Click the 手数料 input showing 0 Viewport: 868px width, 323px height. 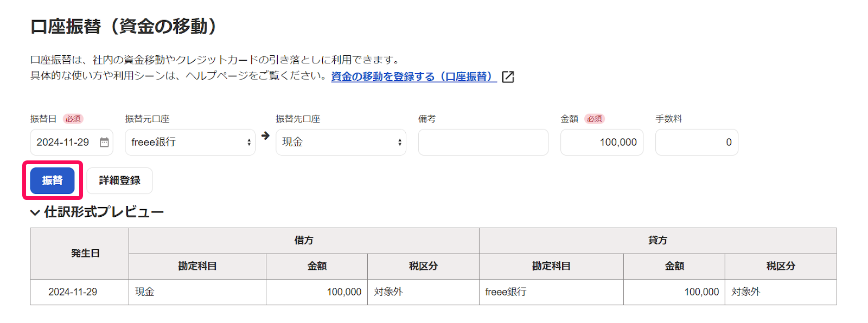point(697,143)
